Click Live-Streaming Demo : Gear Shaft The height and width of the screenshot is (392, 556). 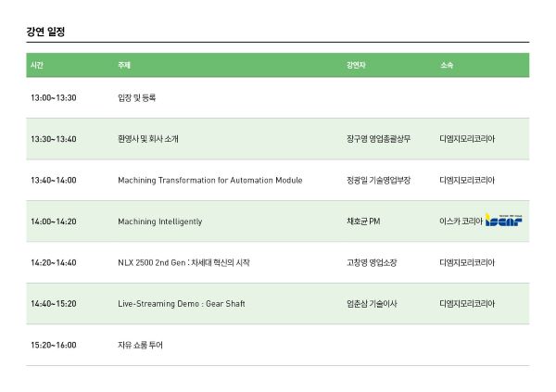(x=182, y=304)
